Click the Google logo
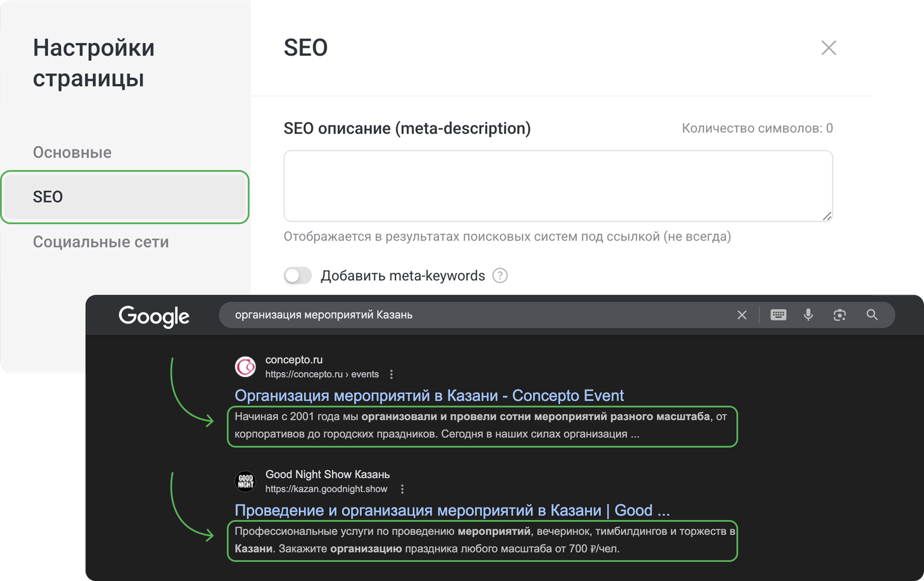The image size is (924, 581). [x=154, y=316]
